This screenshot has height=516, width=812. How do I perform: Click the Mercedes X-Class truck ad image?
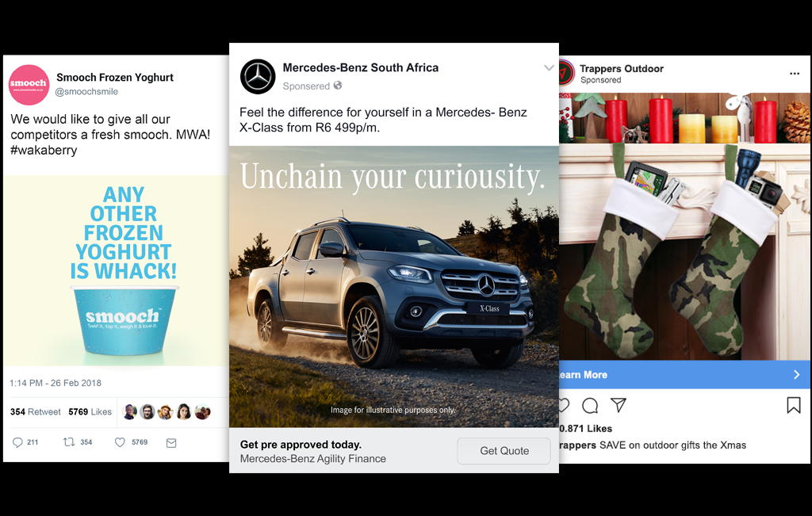tap(393, 287)
